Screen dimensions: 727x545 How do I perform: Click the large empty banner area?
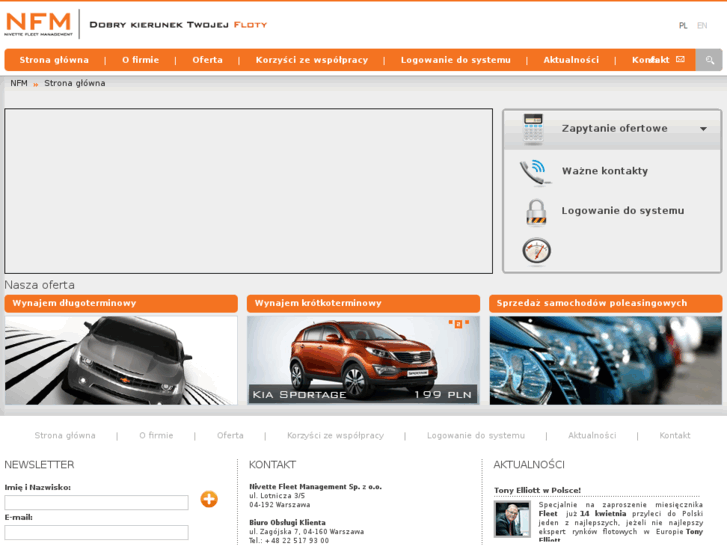pyautogui.click(x=249, y=191)
